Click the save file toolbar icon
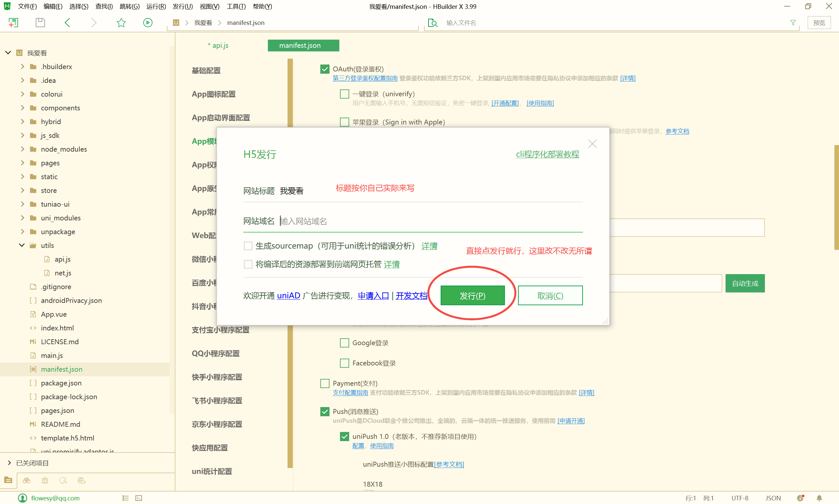Viewport: 839px width, 504px height. point(40,23)
